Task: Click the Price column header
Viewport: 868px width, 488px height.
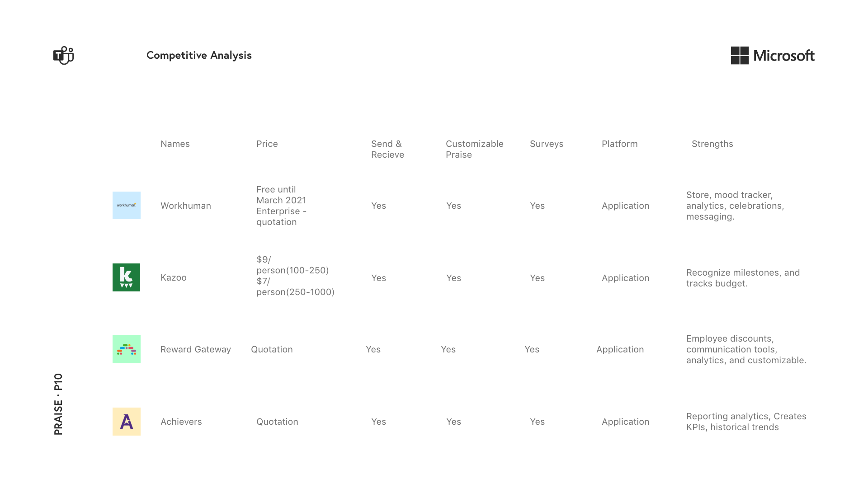Action: (x=267, y=144)
